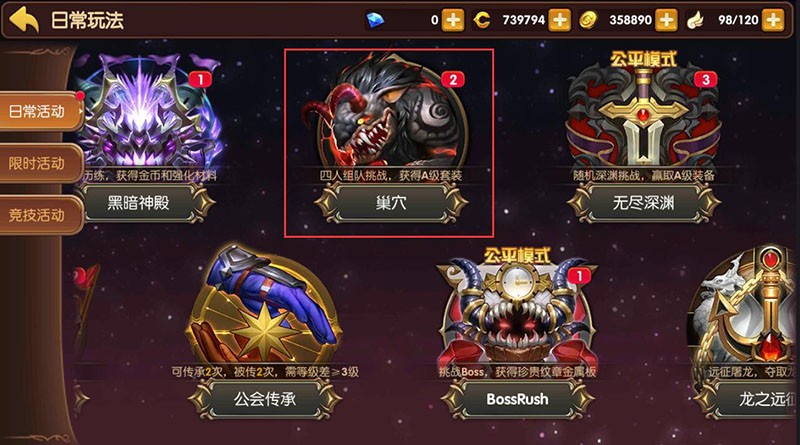Switch to the 限时活动 tab
The height and width of the screenshot is (445, 800).
coord(40,163)
